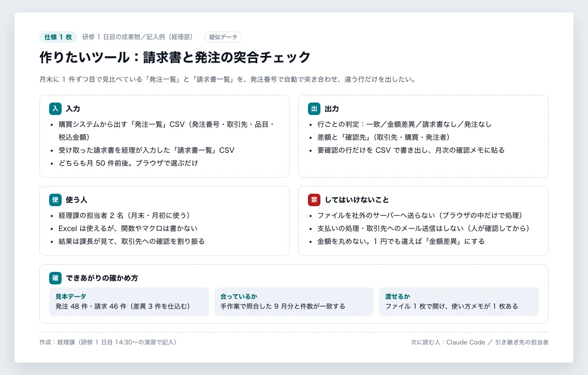
Task: Click the 疑似データ pill tag
Action: pyautogui.click(x=223, y=37)
